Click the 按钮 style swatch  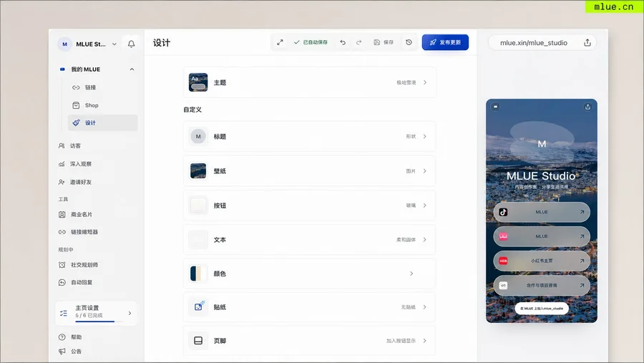pos(198,205)
